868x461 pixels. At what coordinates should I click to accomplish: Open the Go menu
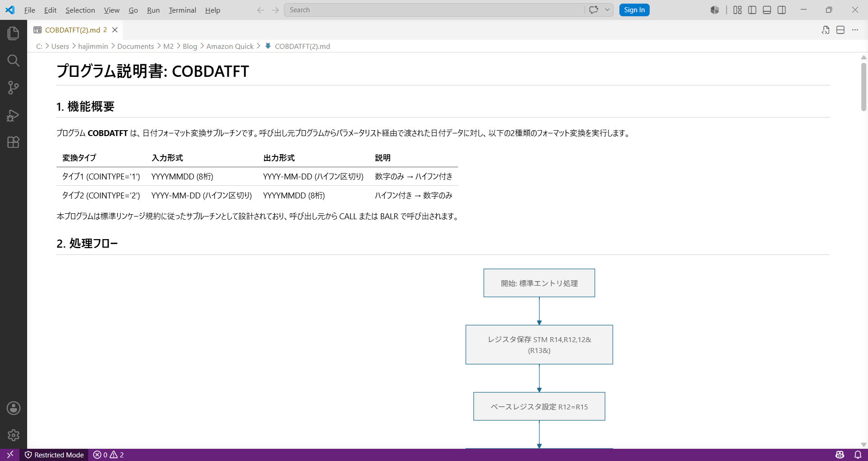[133, 10]
